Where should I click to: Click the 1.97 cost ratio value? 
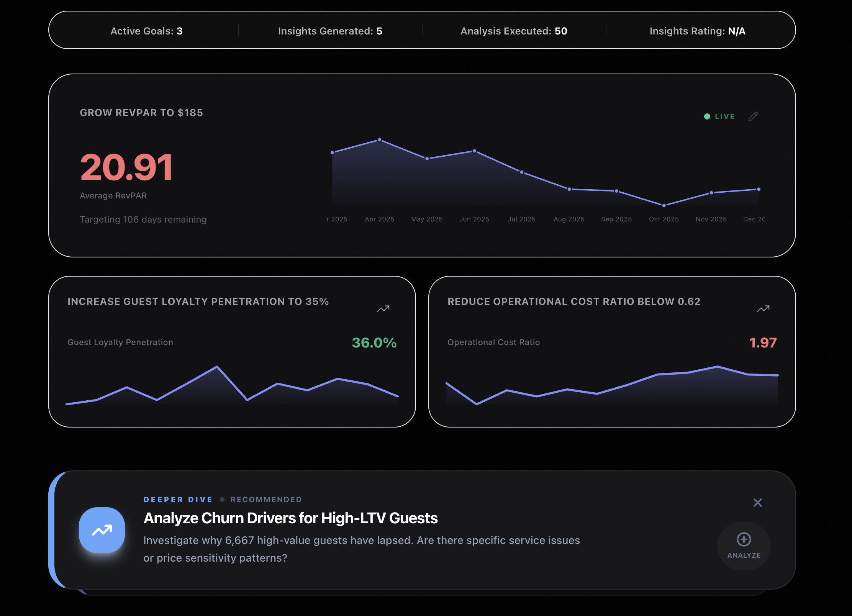point(763,342)
